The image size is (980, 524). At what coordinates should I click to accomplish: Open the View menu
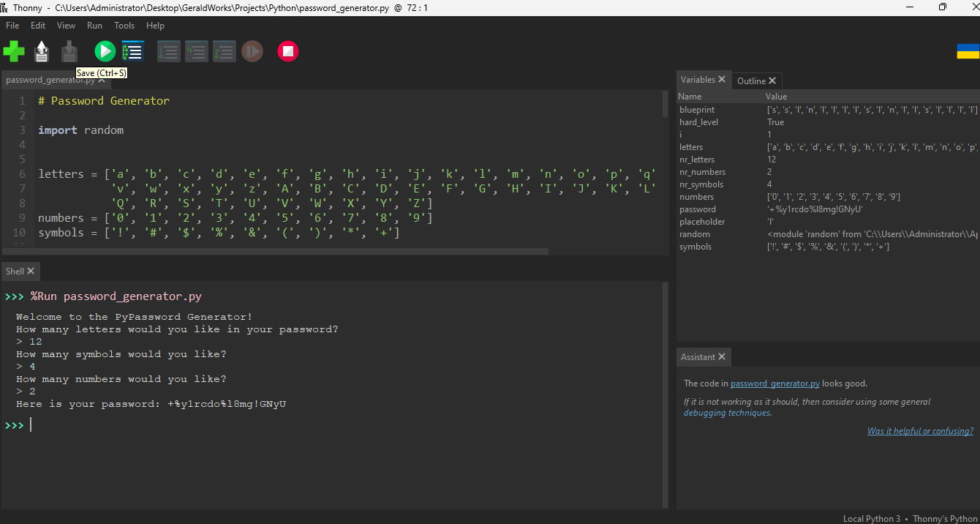66,25
